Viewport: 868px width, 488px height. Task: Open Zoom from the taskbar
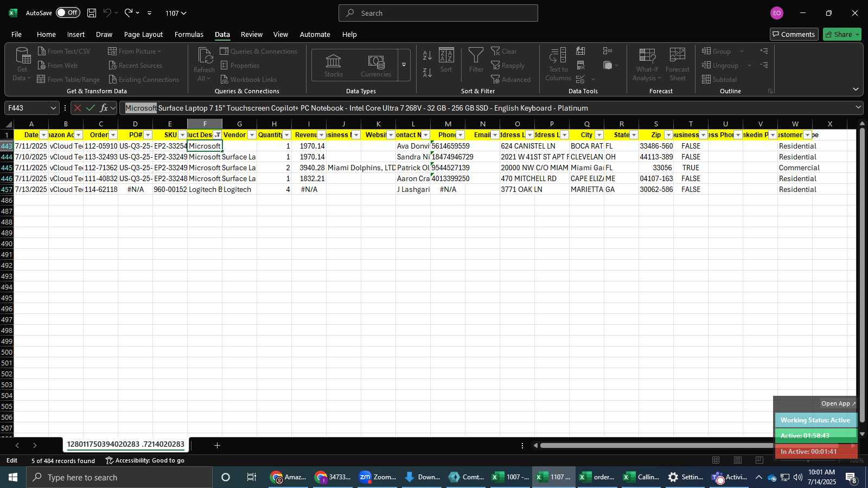378,477
